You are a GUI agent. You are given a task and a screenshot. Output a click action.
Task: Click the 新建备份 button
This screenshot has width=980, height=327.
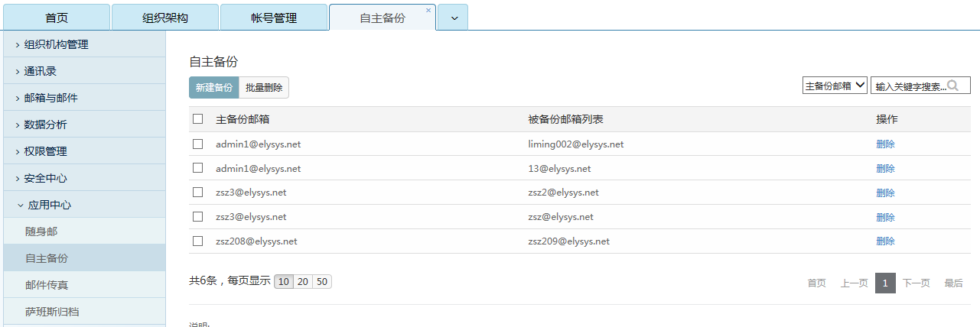214,88
